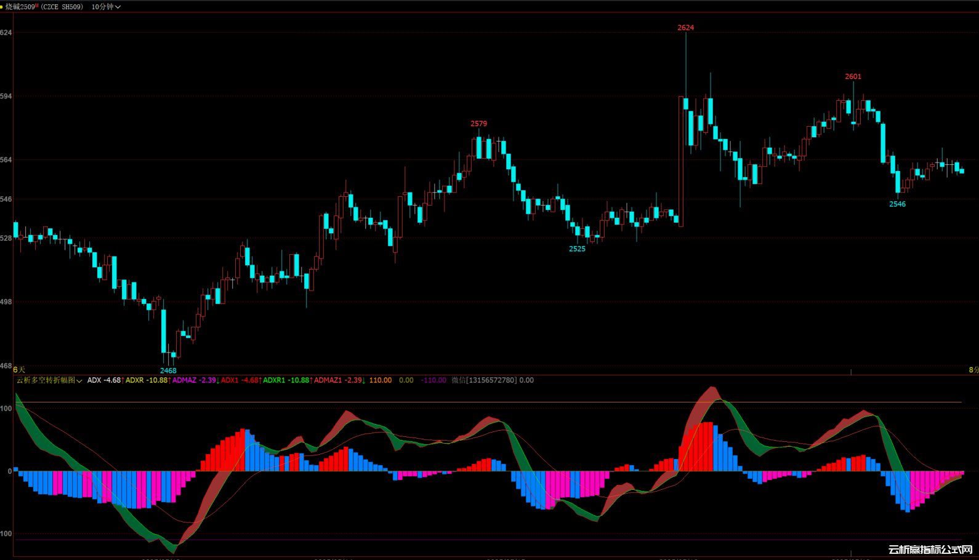The height and width of the screenshot is (560, 979).
Task: Click the orange 110.00 threshold value
Action: [380, 380]
